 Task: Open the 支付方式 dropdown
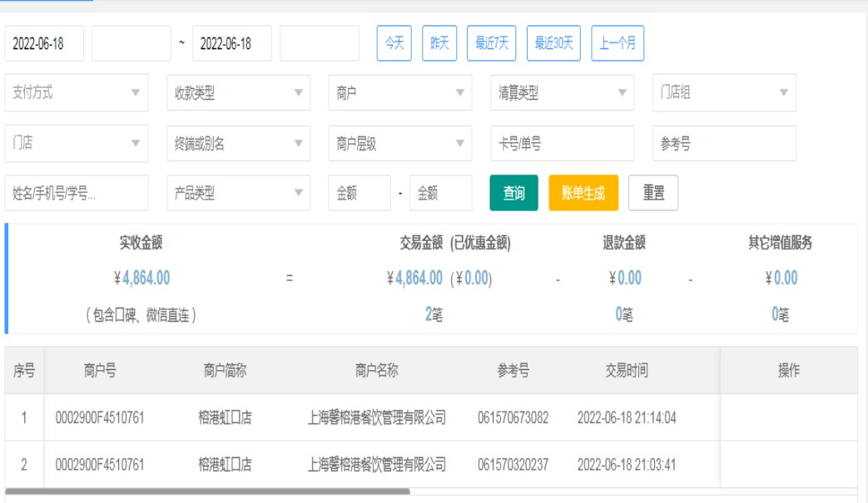tap(77, 93)
